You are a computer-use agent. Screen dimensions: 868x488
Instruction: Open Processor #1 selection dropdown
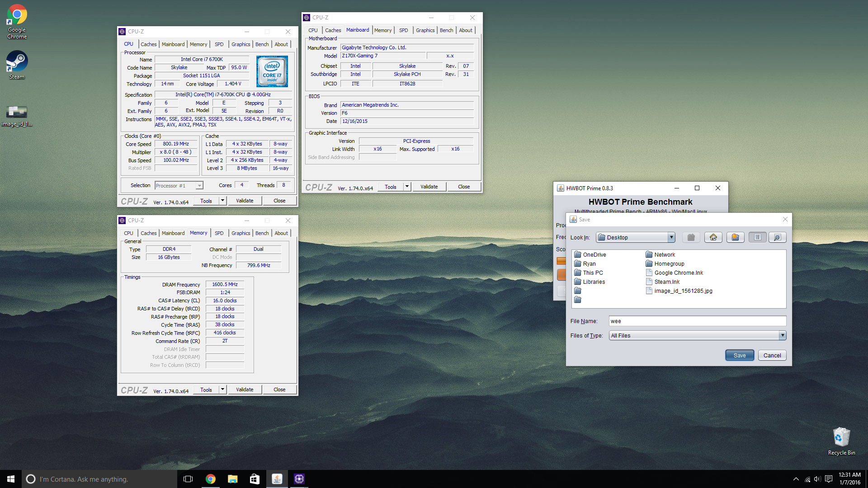click(x=179, y=186)
